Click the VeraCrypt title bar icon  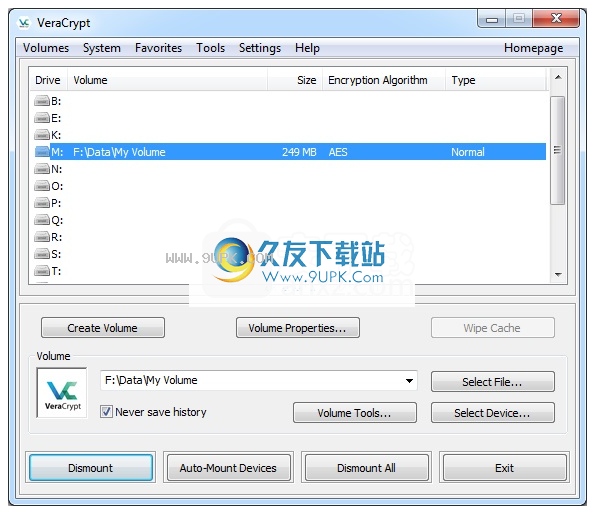[24, 23]
